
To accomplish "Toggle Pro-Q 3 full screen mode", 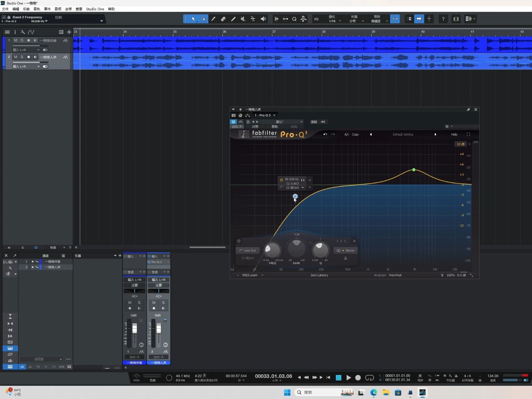I will click(x=468, y=134).
